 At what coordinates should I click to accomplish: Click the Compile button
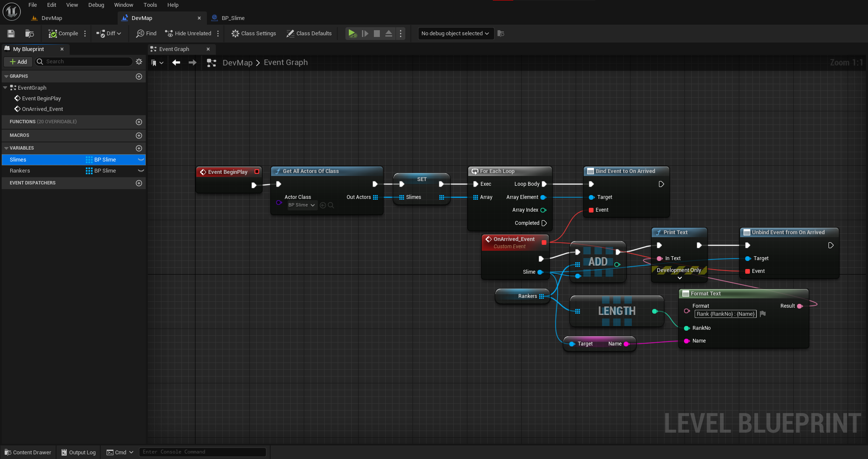click(63, 34)
